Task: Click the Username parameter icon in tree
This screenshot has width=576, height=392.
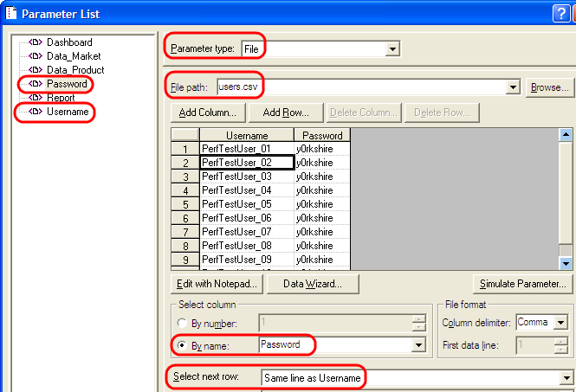Action: click(x=36, y=112)
